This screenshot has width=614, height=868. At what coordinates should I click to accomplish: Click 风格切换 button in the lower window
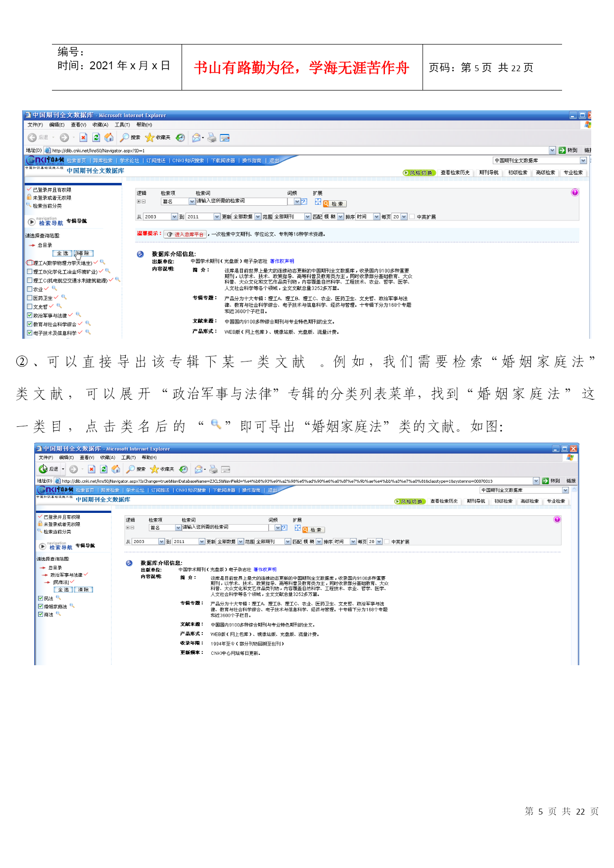[409, 501]
